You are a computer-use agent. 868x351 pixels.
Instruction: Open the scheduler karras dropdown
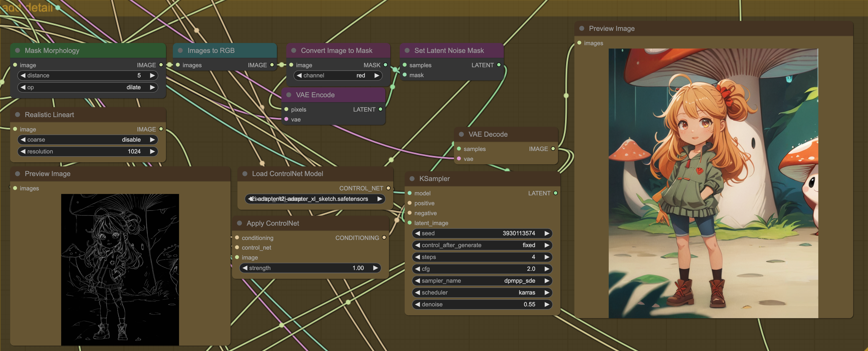pyautogui.click(x=482, y=292)
